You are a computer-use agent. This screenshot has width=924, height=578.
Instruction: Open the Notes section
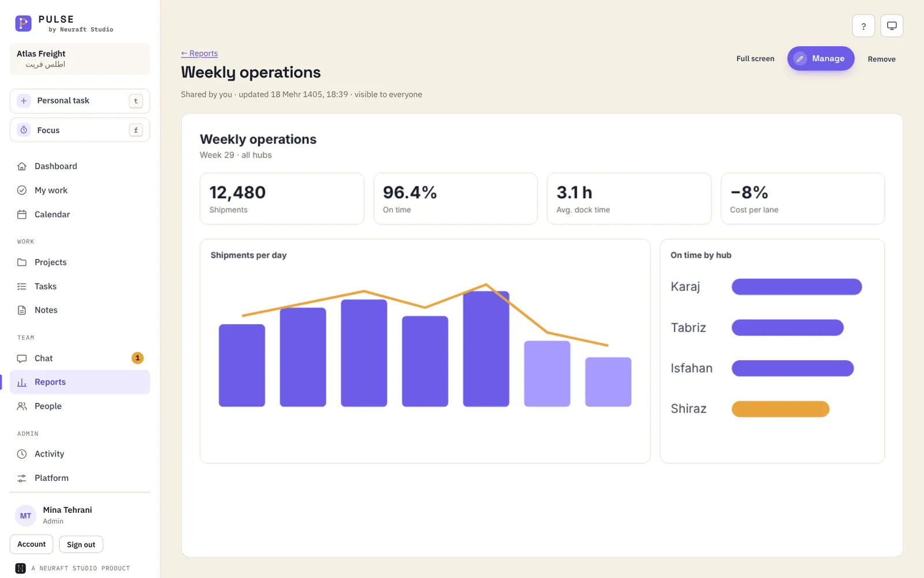coord(80,310)
